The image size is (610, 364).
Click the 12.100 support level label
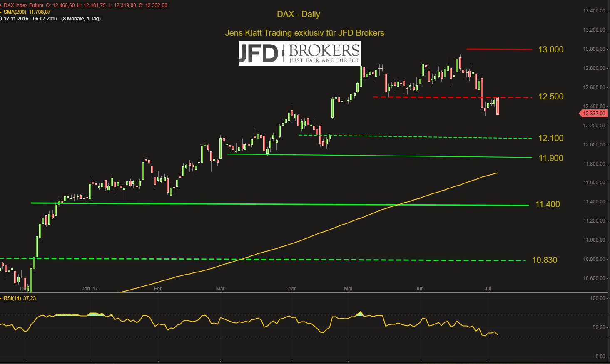[551, 138]
